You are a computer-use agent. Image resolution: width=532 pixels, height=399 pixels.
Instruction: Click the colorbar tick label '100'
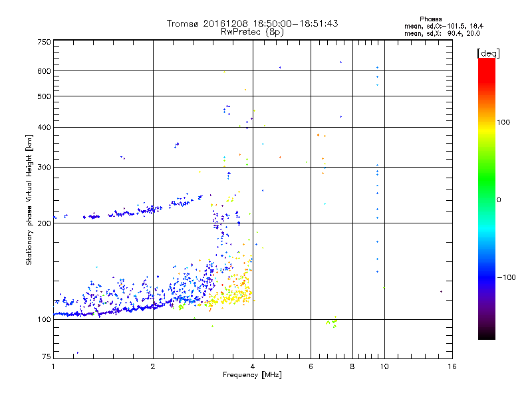[x=503, y=122]
